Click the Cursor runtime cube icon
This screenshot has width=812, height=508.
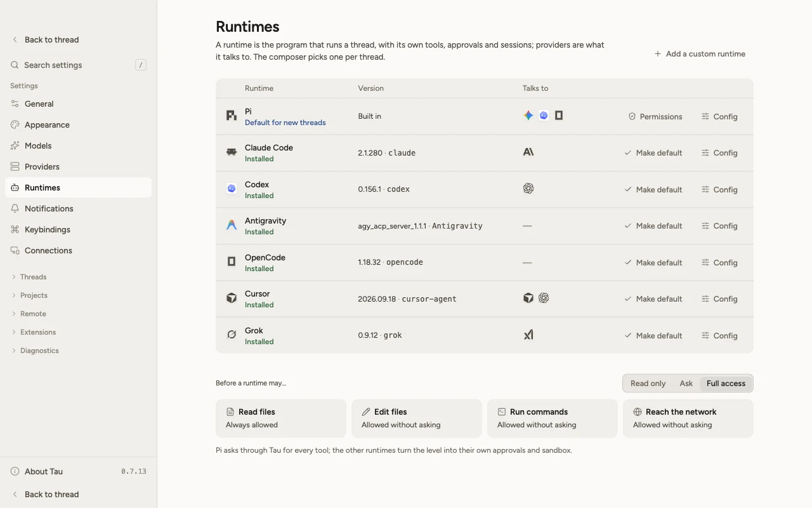point(232,298)
